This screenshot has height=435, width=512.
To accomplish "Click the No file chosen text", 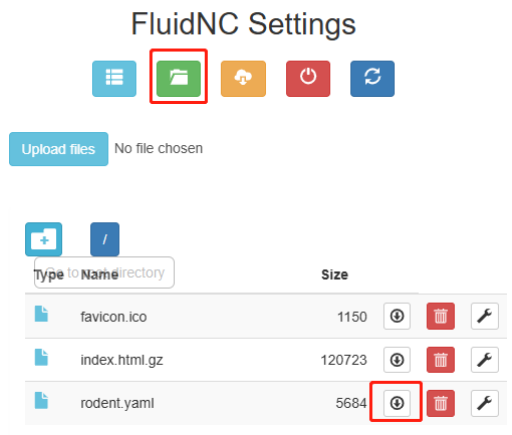I will pos(159,148).
